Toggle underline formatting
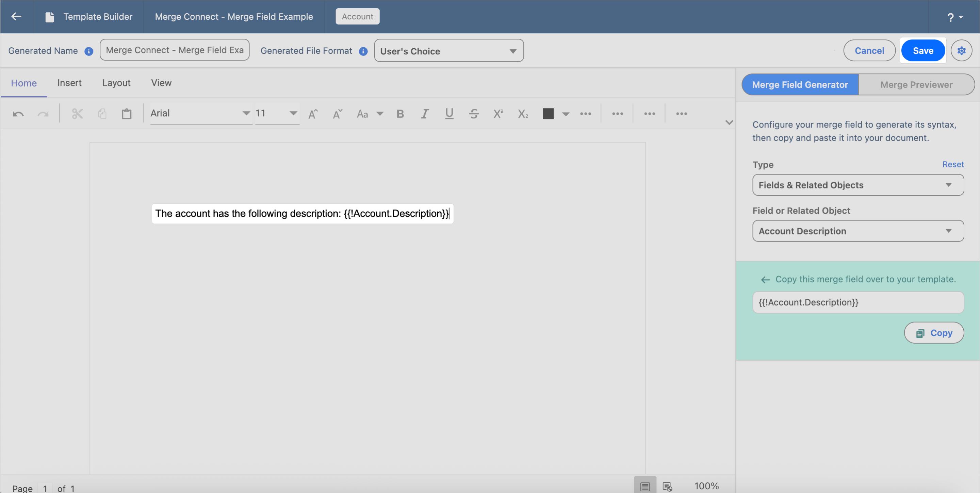The image size is (980, 493). tap(449, 113)
